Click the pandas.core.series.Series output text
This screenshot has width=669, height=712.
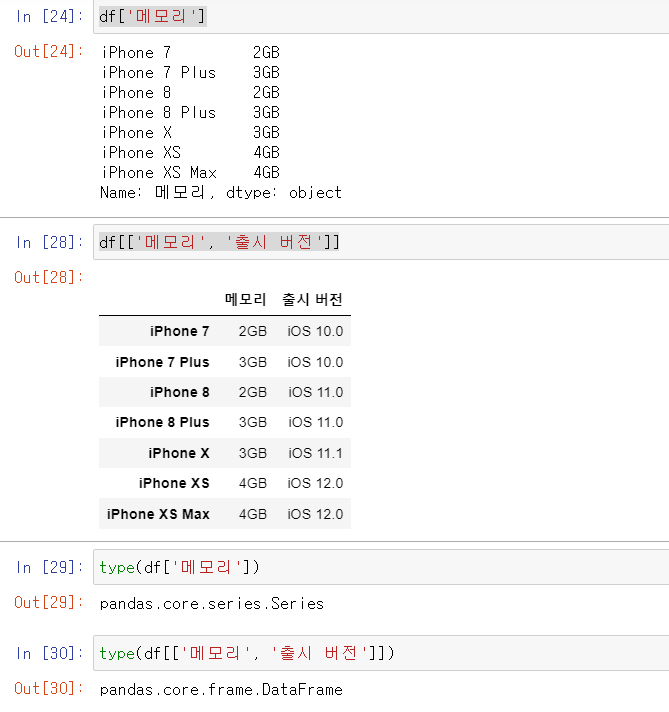pos(212,603)
